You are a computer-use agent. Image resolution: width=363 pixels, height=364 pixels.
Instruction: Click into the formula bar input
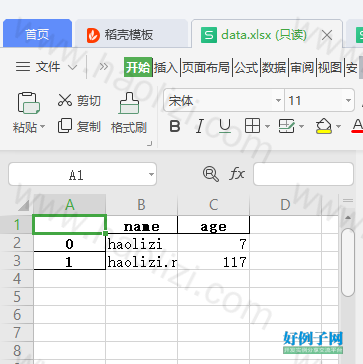point(303,174)
